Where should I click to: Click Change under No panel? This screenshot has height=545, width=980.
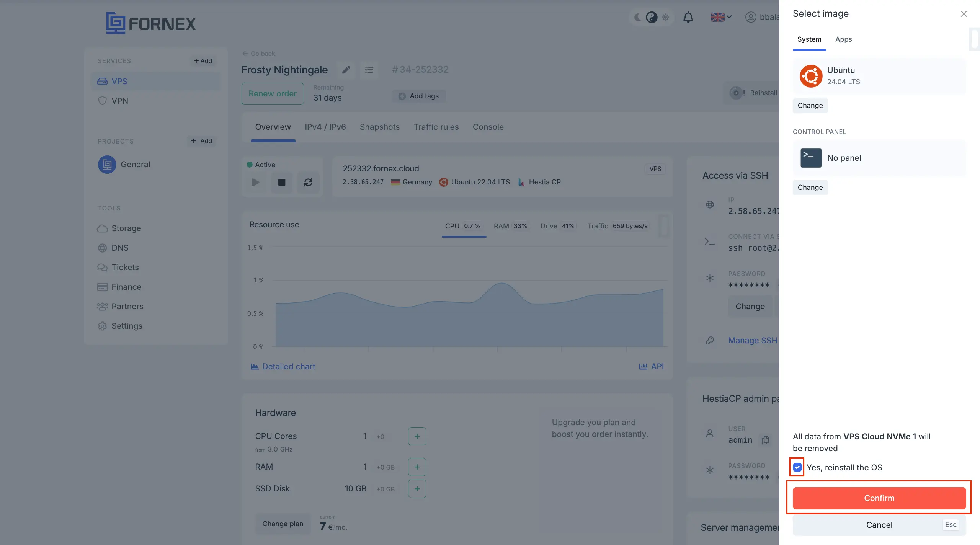(810, 188)
